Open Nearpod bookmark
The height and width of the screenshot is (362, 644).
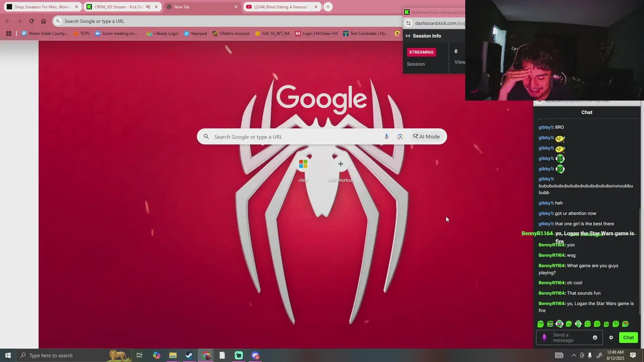tap(195, 34)
